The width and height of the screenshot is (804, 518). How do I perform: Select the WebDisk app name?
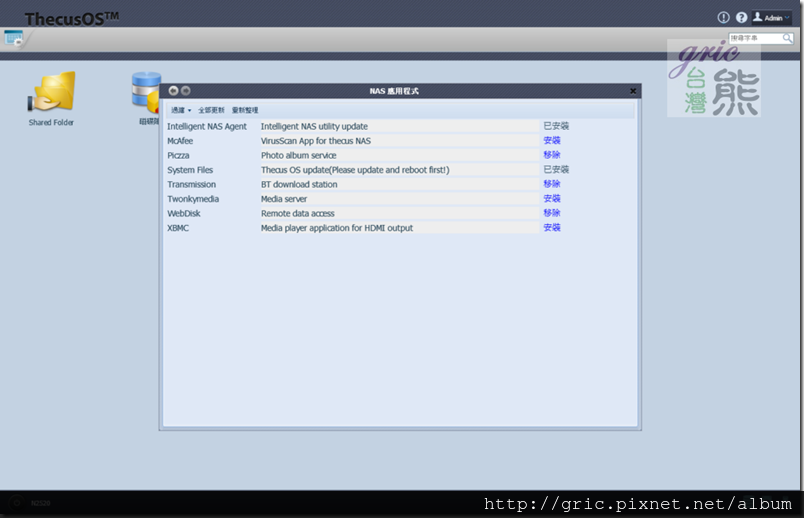pos(184,213)
